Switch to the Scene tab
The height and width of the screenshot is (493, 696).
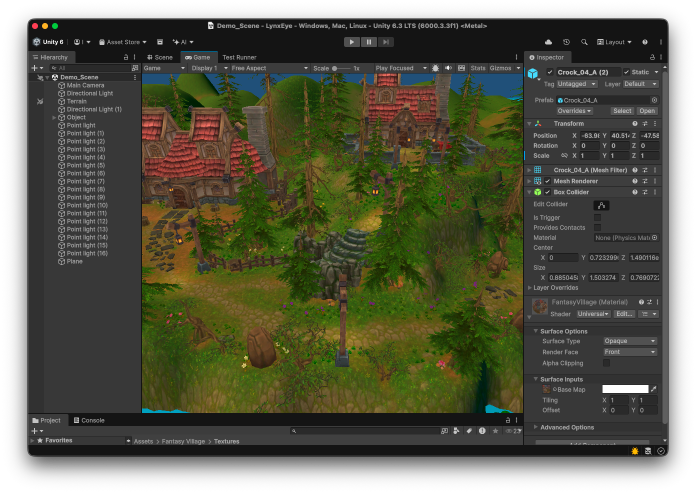tap(160, 57)
